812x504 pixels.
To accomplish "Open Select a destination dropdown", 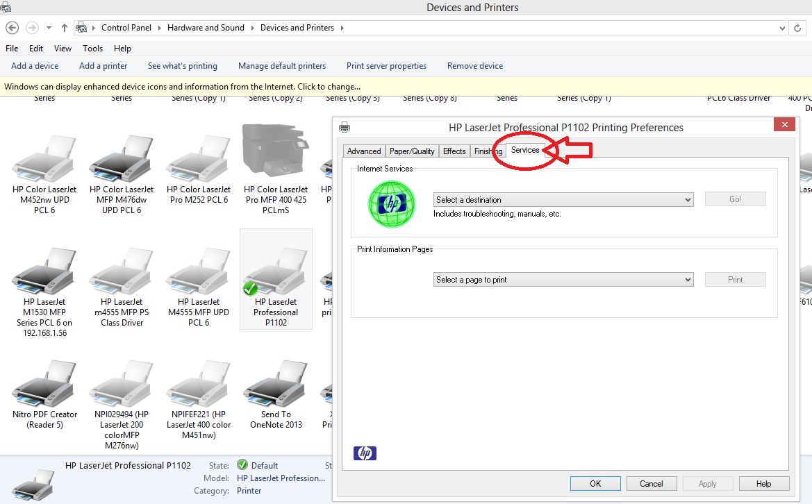I will (x=563, y=200).
